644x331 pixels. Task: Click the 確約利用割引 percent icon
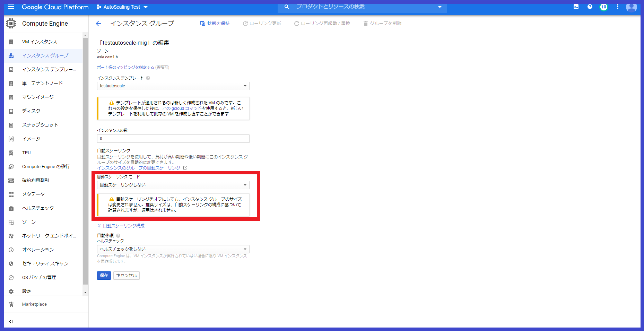[x=11, y=181]
